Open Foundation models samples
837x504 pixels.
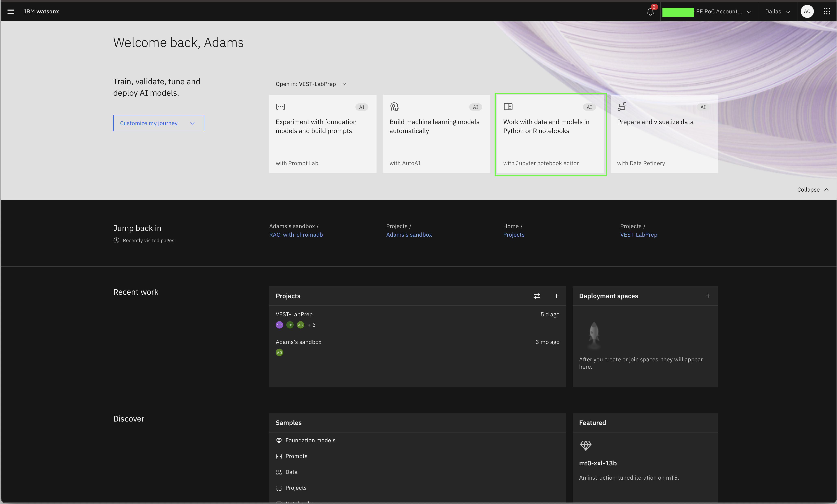coord(310,440)
